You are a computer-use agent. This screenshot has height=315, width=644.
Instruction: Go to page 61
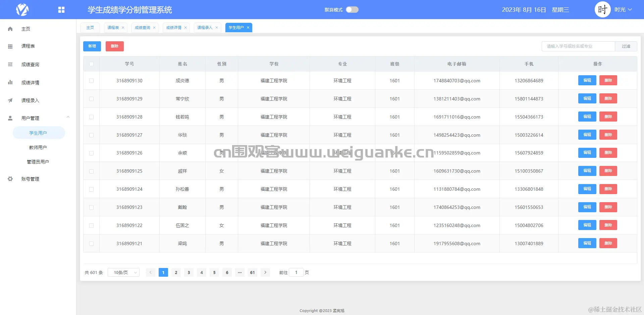[x=253, y=272]
